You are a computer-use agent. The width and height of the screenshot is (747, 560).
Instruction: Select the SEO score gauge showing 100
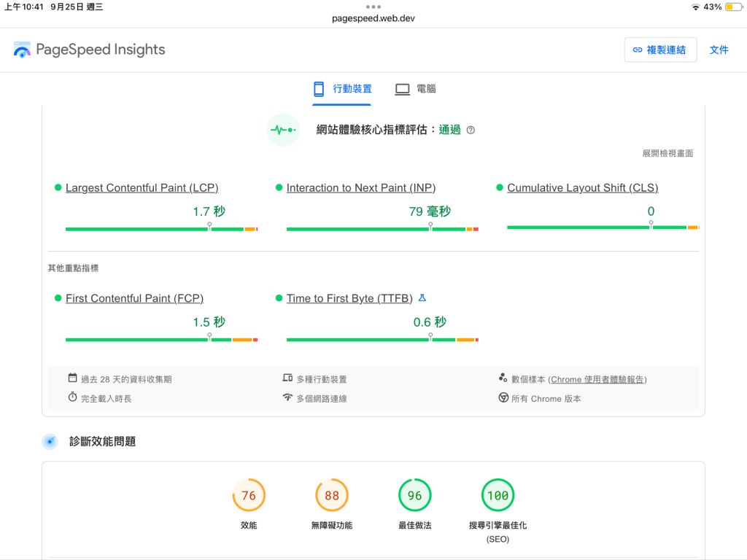click(498, 496)
